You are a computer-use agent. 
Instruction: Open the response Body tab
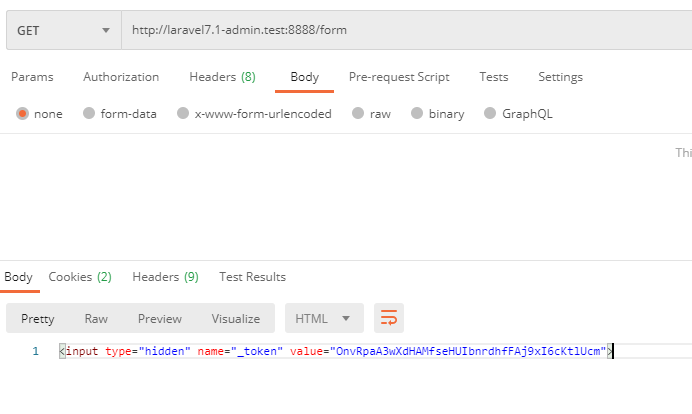coord(19,277)
